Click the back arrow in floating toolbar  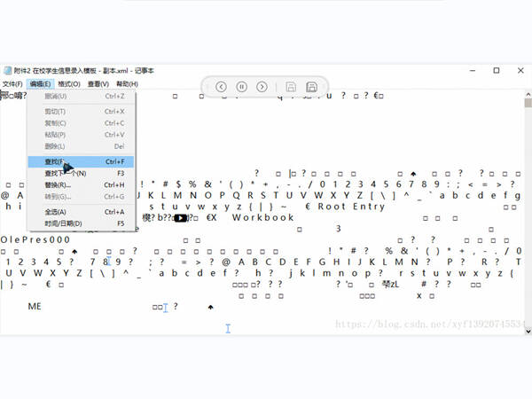coord(221,87)
